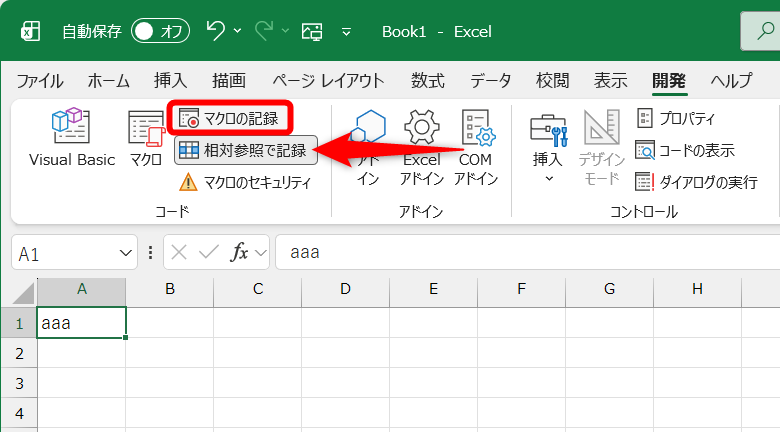Click the formula bar containing aaa

click(527, 252)
